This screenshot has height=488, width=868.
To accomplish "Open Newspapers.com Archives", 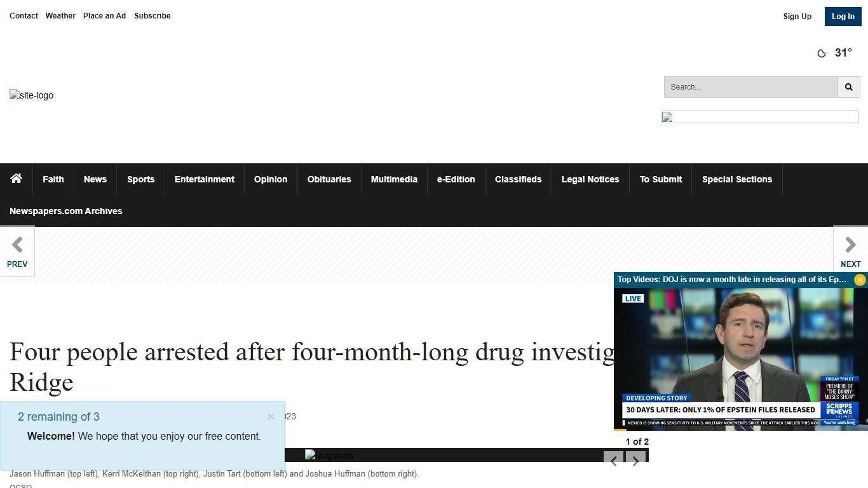I will (65, 211).
